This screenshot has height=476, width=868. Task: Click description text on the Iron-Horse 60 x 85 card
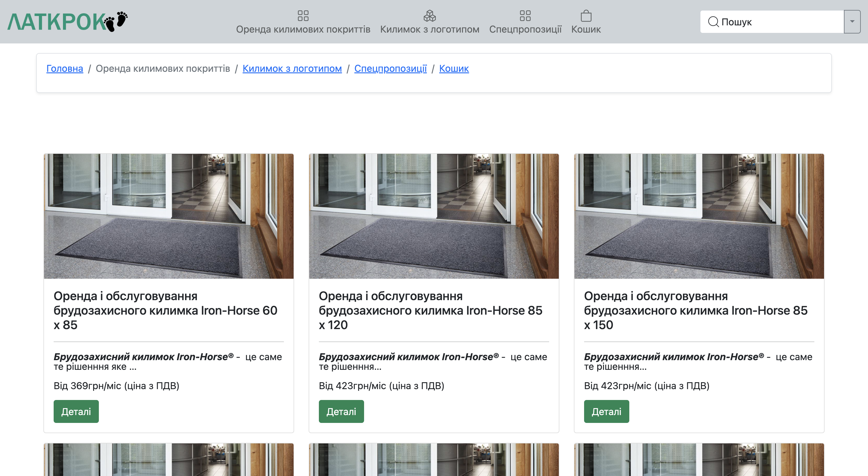click(168, 361)
